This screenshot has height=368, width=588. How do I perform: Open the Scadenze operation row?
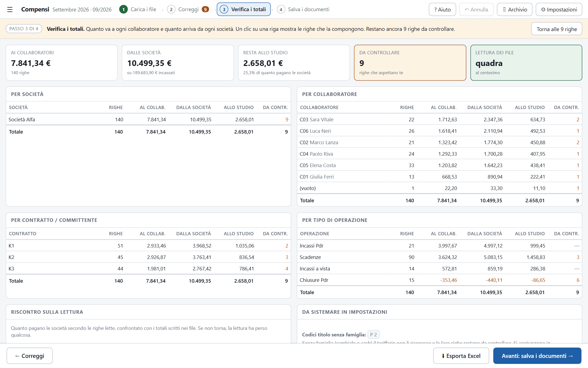[439, 257]
